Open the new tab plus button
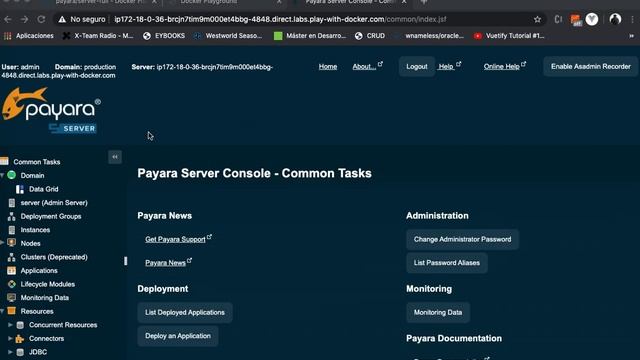Image resolution: width=640 pixels, height=360 pixels. pyautogui.click(x=424, y=2)
